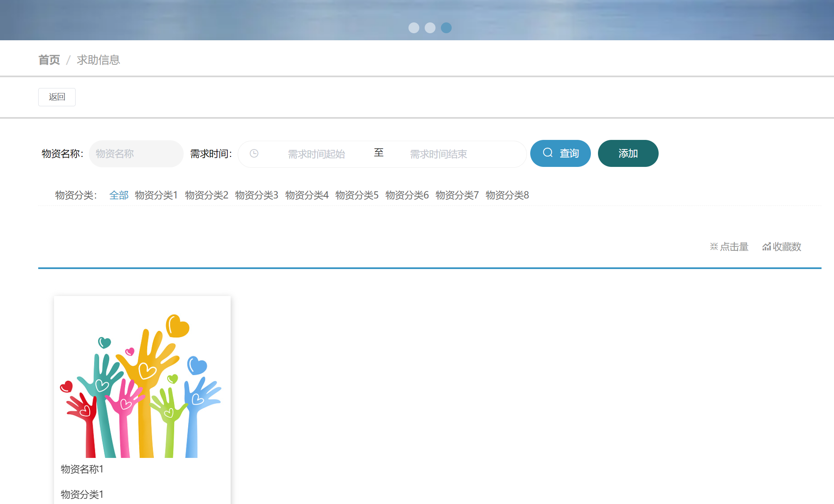Click the clock icon beside 需求时间起始 field
Viewport: 834px width, 504px height.
[254, 154]
